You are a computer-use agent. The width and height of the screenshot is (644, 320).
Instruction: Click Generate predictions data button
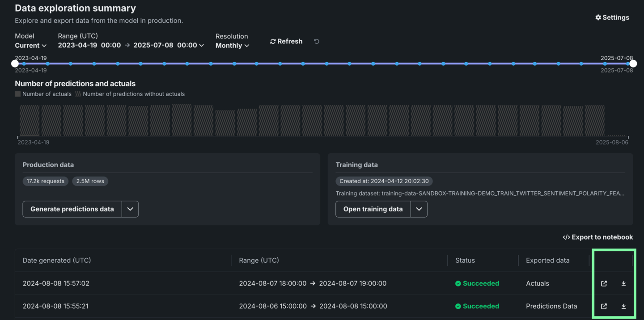point(72,209)
